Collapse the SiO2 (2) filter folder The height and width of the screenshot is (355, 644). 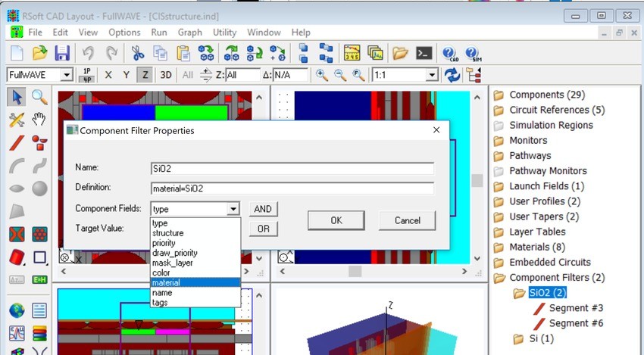(x=519, y=293)
